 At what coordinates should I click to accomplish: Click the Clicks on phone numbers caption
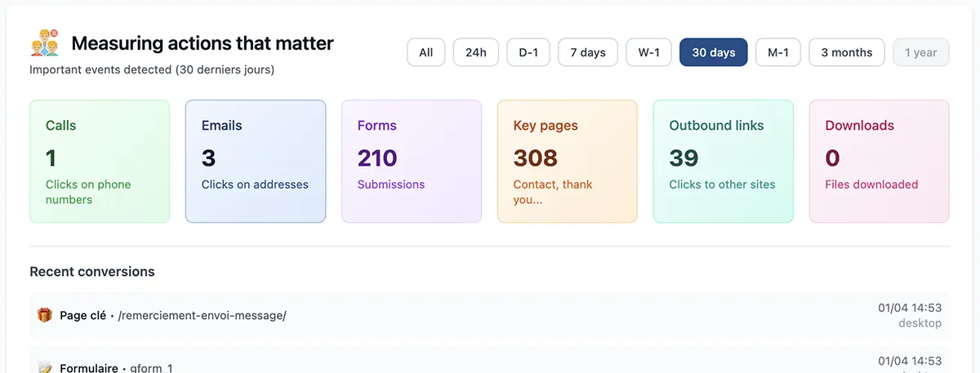tap(88, 192)
